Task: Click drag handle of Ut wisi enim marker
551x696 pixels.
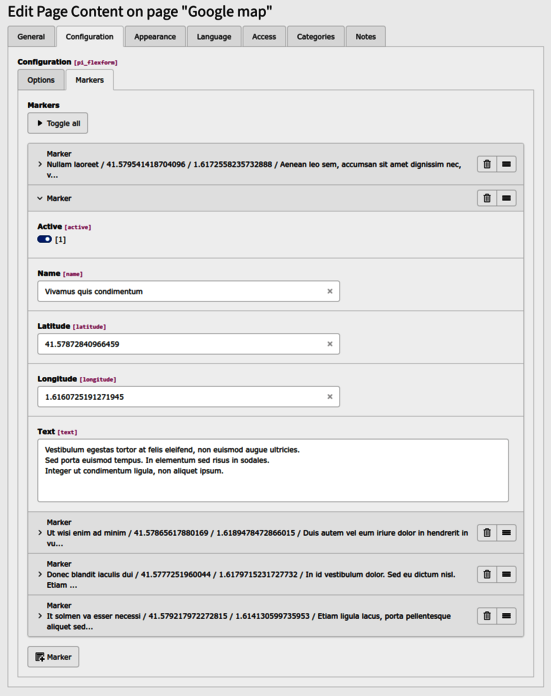Action: [506, 533]
